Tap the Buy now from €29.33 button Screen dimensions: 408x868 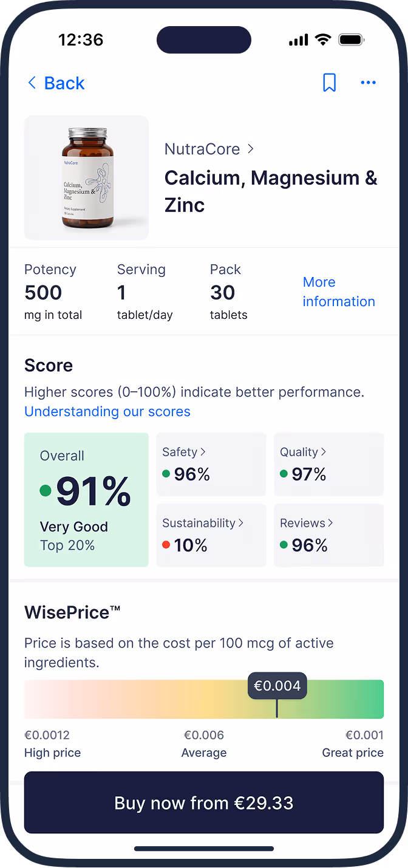click(204, 802)
